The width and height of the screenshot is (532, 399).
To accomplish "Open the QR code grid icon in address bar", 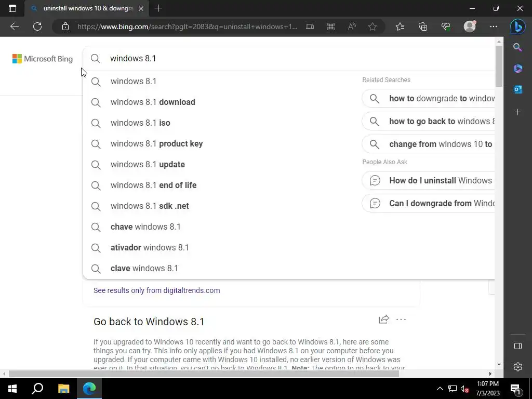I will click(x=331, y=26).
